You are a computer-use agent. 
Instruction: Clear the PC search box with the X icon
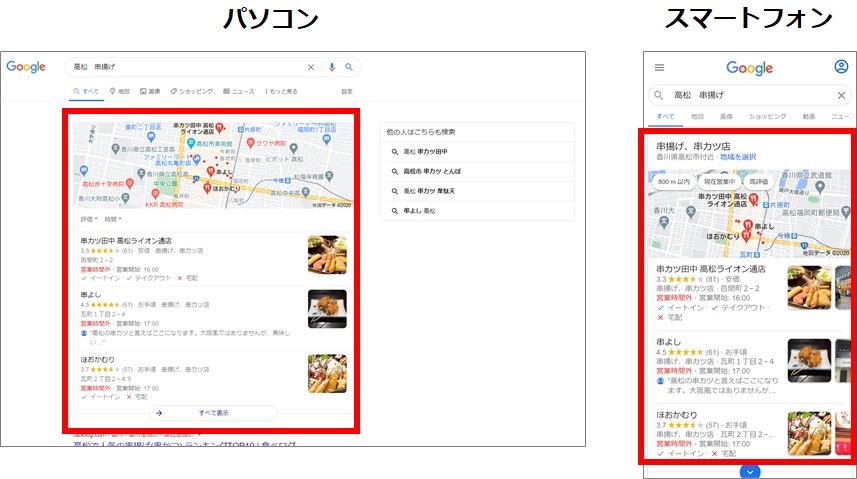coord(310,67)
